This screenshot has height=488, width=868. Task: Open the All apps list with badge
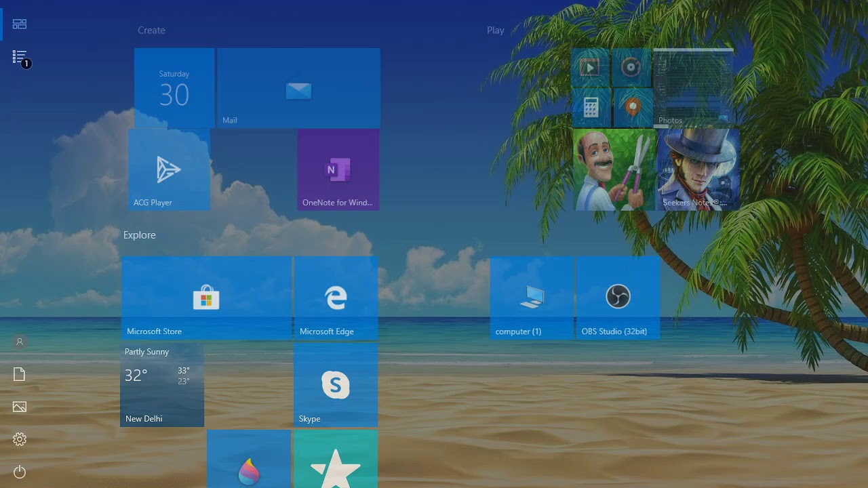[x=20, y=58]
